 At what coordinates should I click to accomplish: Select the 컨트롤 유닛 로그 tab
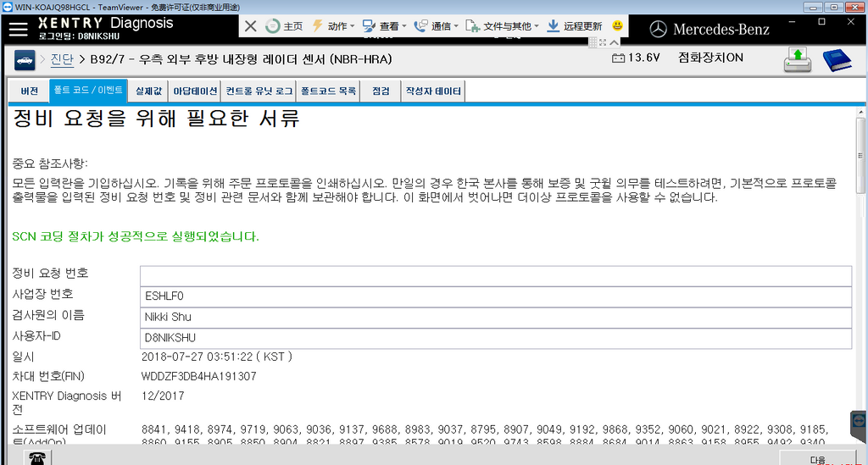coord(259,91)
